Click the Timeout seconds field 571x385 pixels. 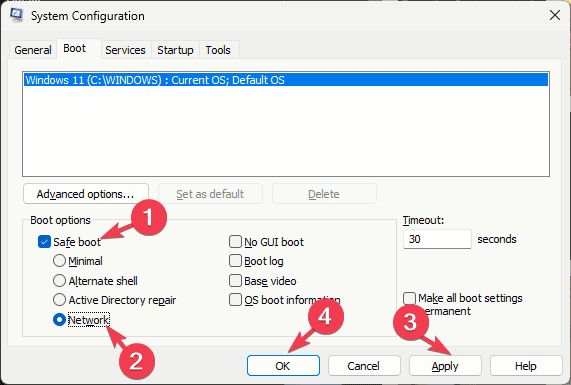click(437, 239)
